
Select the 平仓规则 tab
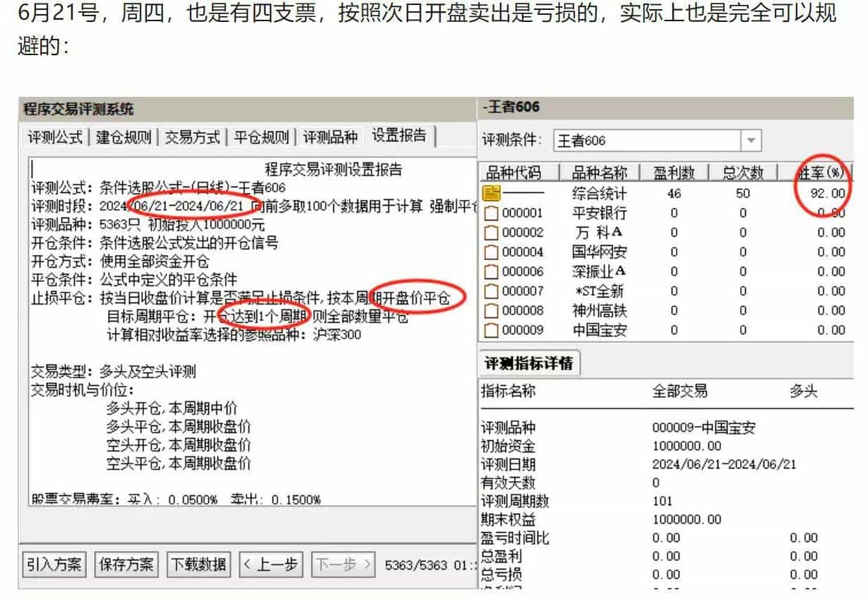pyautogui.click(x=261, y=137)
